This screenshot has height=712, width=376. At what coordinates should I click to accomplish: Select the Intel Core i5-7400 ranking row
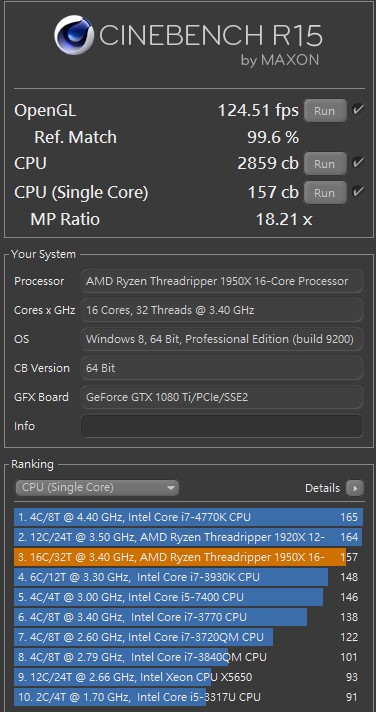coord(188,597)
